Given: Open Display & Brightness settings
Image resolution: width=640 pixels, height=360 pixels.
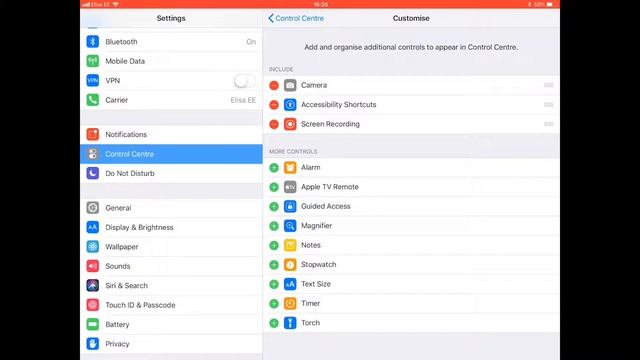Looking at the screenshot, I should pos(171,227).
